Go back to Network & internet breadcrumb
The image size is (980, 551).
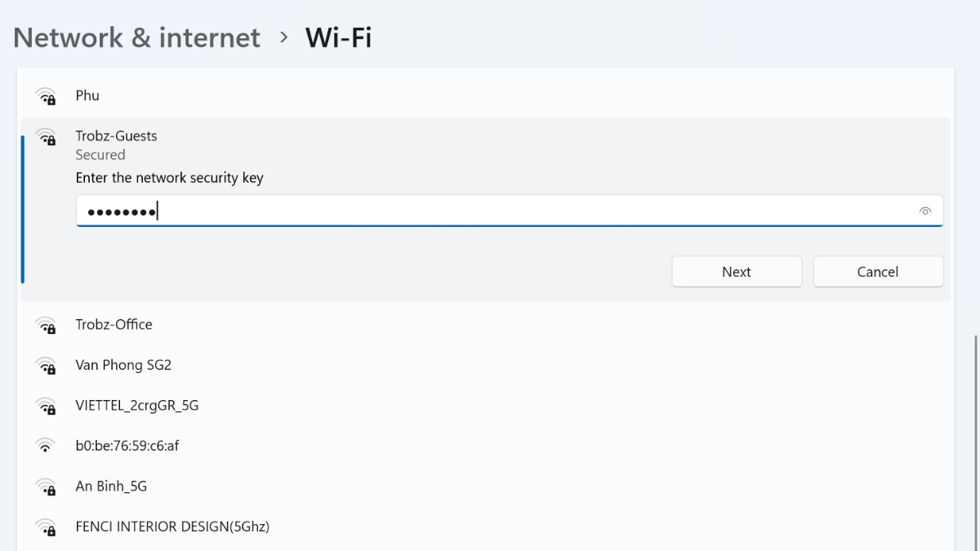click(x=136, y=38)
